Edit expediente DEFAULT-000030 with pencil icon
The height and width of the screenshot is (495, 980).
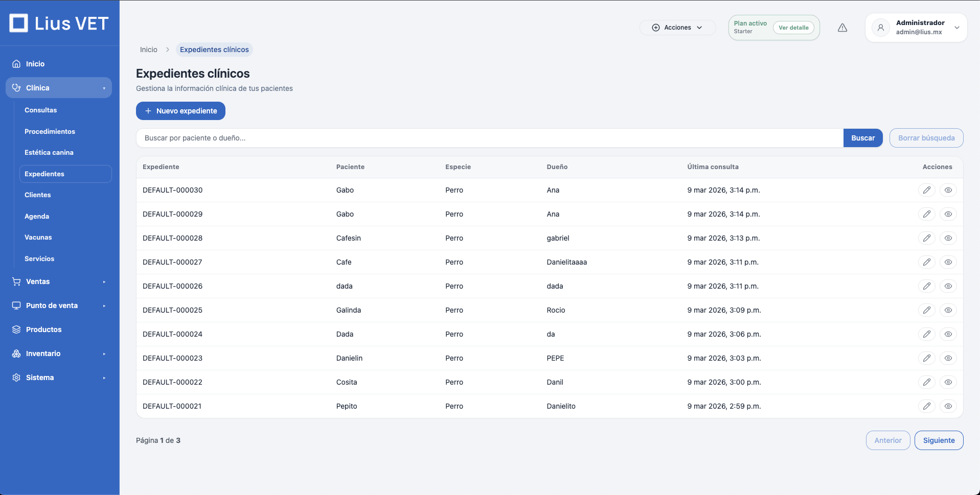pos(926,190)
